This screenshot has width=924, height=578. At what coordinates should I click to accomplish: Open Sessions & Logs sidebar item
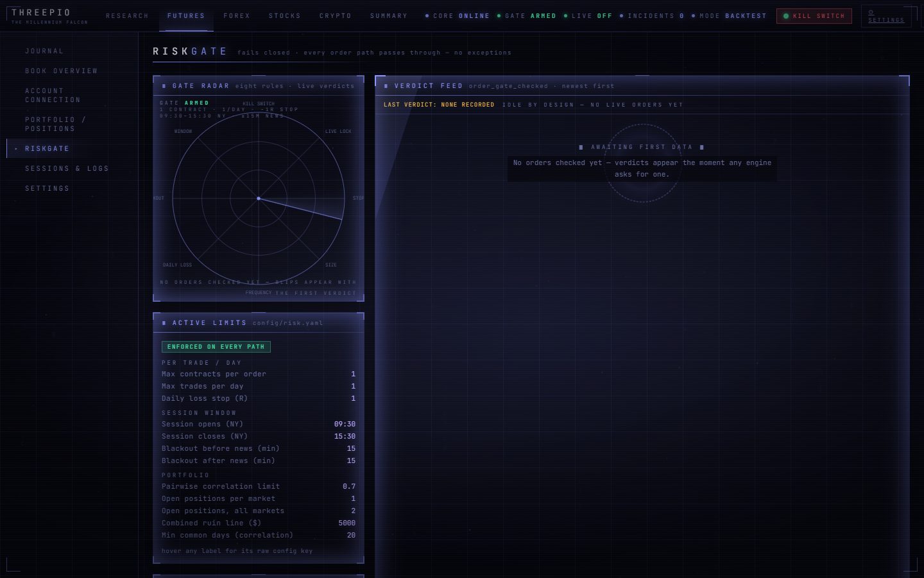click(67, 168)
